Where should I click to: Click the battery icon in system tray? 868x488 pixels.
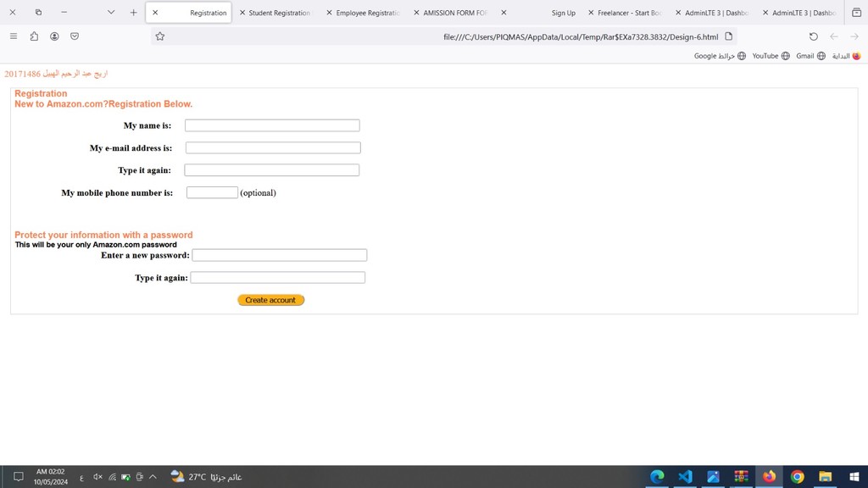click(126, 477)
